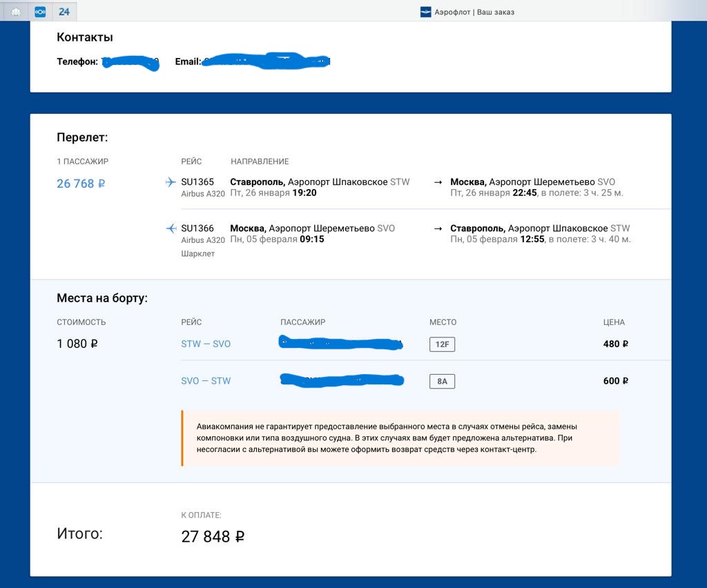Viewport: 707px width, 588px height.
Task: Click the return plane icon beside SU1366
Action: click(171, 228)
